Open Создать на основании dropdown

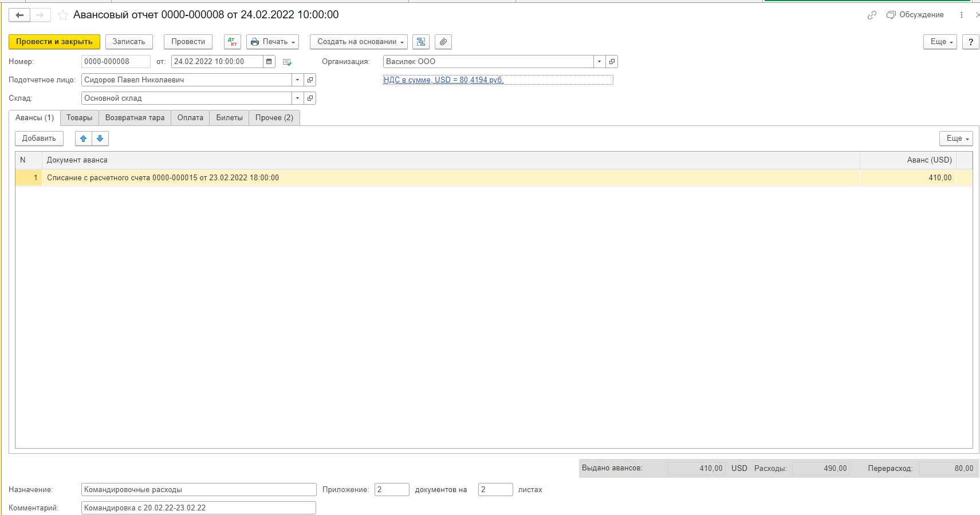tap(359, 42)
